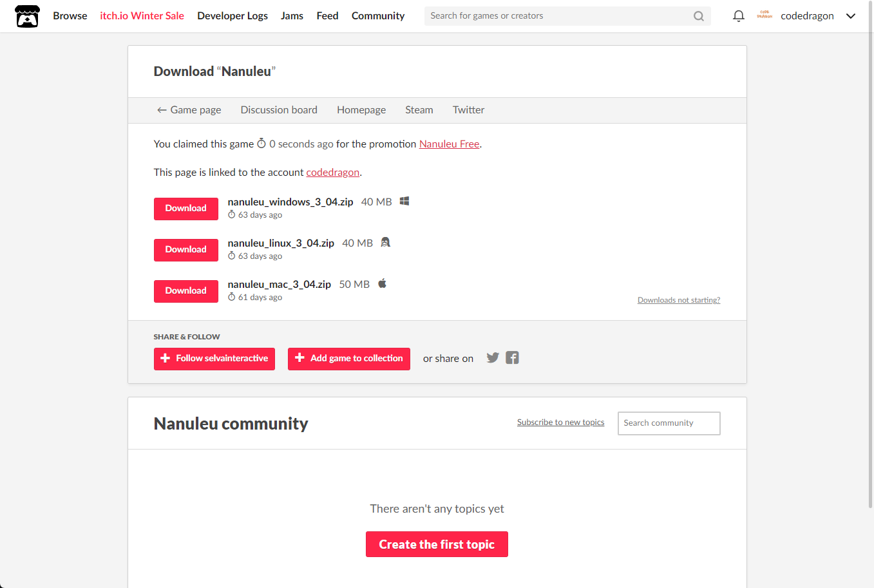Open the Browse menu item

70,16
